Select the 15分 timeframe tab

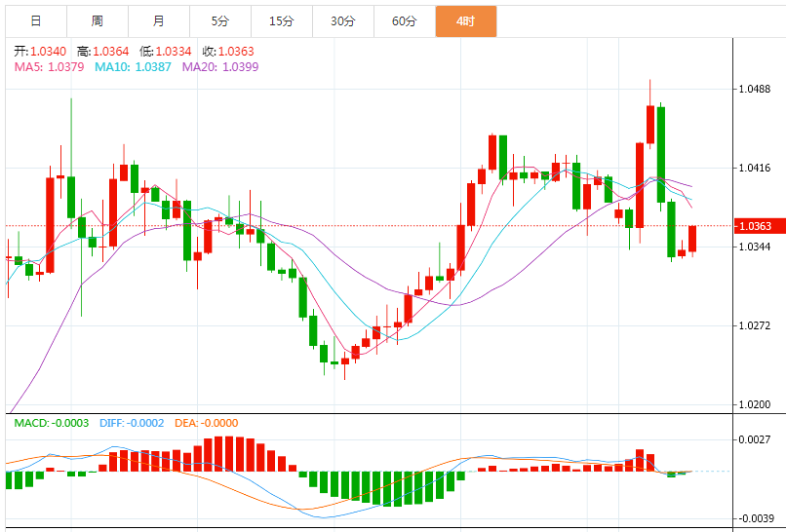pyautogui.click(x=282, y=21)
